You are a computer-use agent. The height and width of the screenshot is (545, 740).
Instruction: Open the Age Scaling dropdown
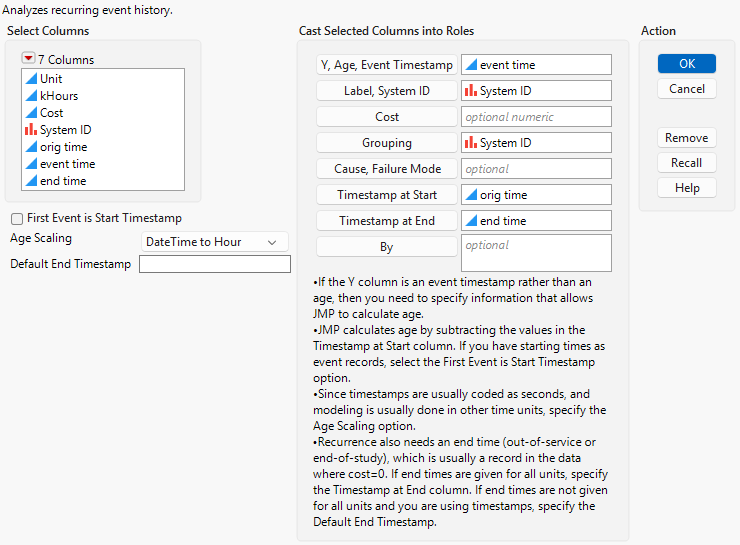click(x=214, y=242)
